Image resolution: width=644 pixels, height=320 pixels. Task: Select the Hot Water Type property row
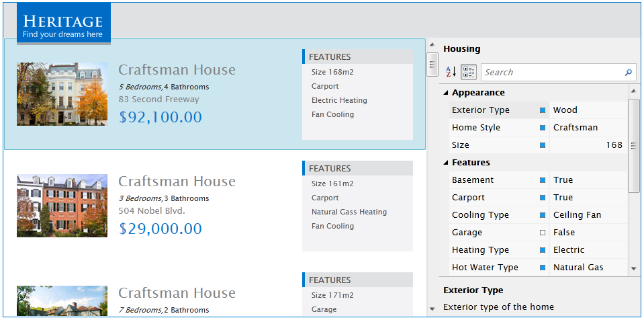pos(485,268)
